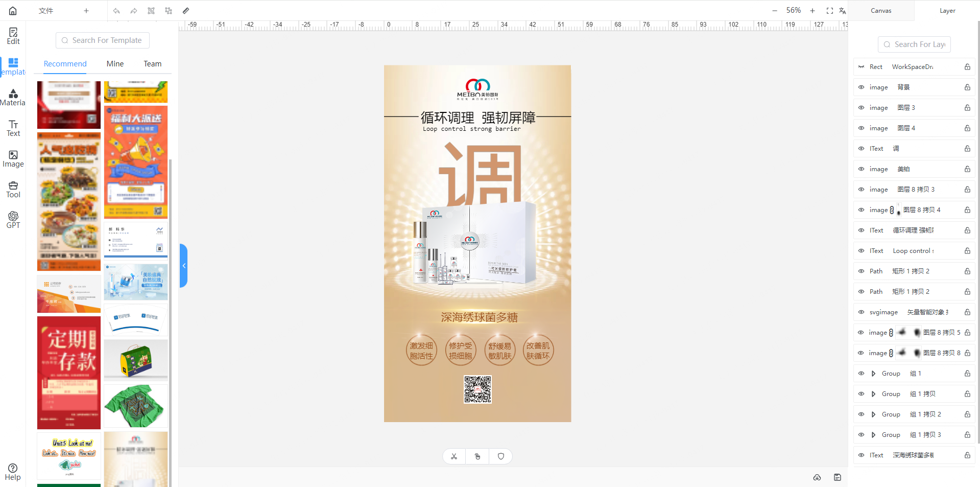
Task: Choose the food dishes poster template
Action: (69, 201)
